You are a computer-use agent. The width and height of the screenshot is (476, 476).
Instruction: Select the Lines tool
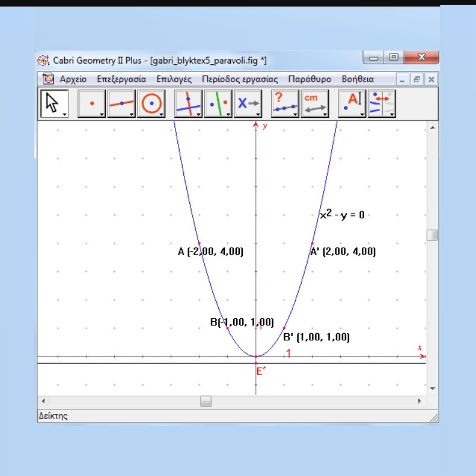tap(121, 103)
